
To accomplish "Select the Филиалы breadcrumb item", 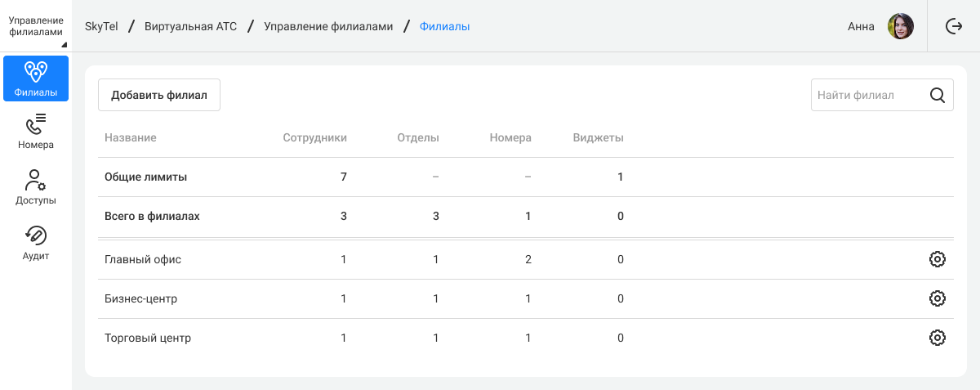I will pos(444,26).
